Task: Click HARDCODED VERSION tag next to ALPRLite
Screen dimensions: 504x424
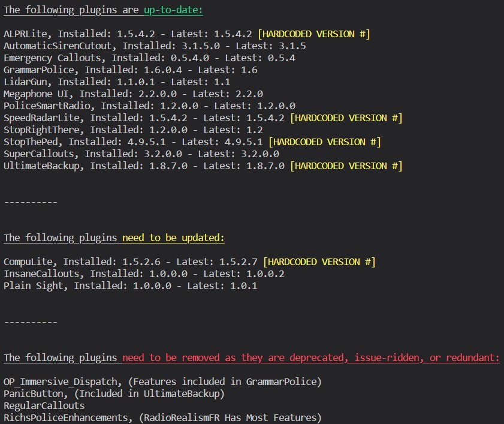Action: coord(314,34)
